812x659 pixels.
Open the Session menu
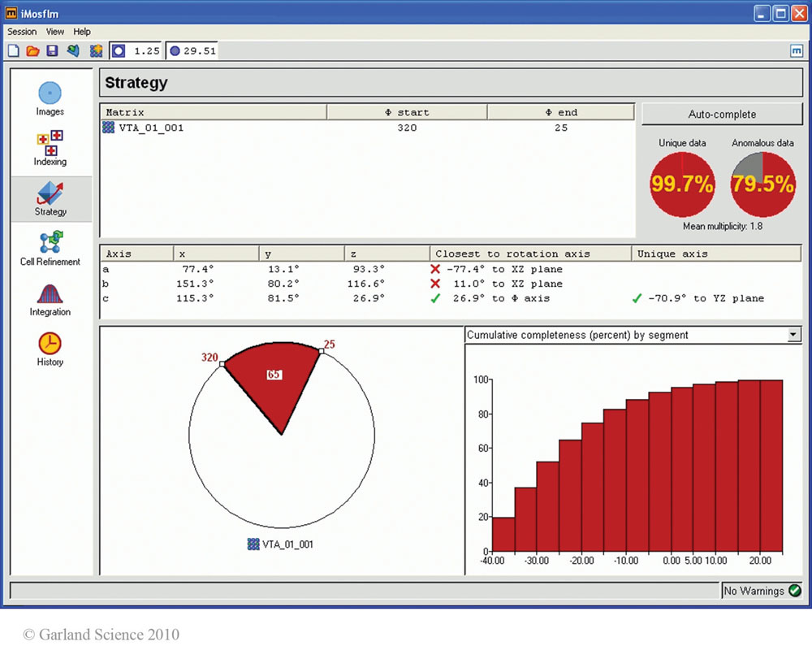pos(22,32)
